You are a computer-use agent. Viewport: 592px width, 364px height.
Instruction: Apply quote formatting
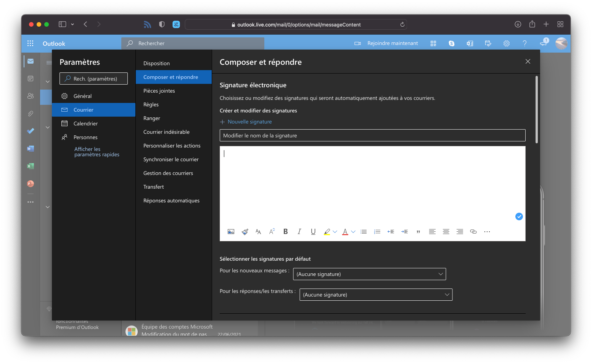418,232
